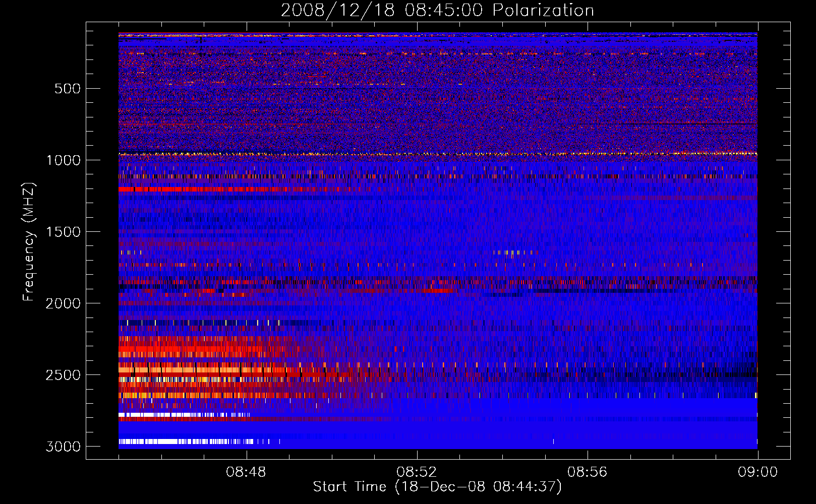Click the 08:56 time axis label

click(588, 472)
